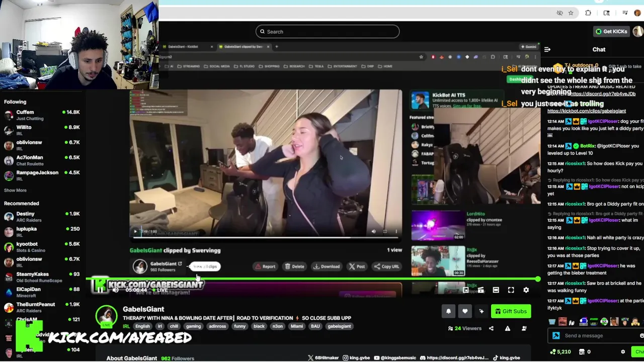Open kickbot.com clips link in chat
The image size is (644, 362).
pyautogui.click(x=587, y=111)
